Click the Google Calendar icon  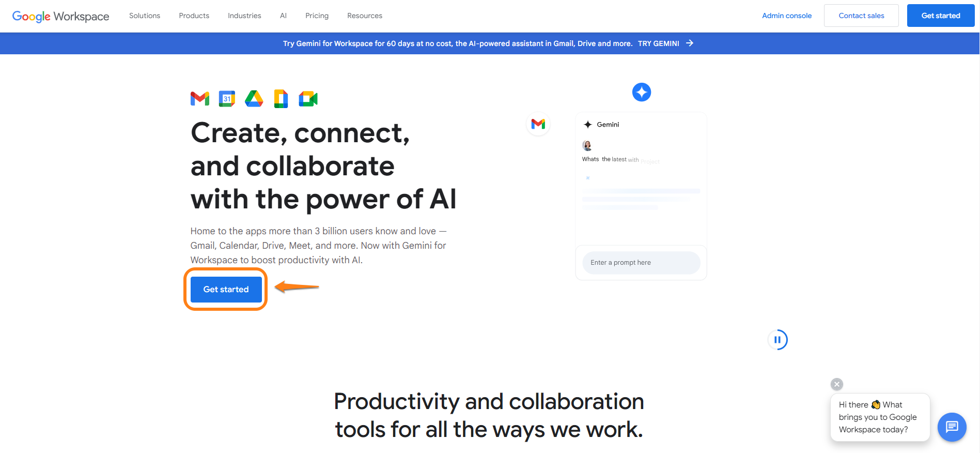pos(227,98)
